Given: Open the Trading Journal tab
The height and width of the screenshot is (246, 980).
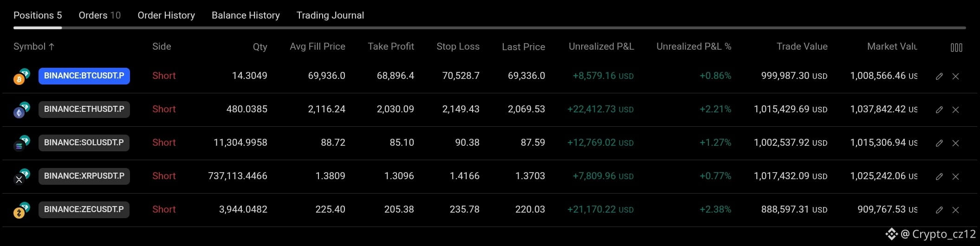Looking at the screenshot, I should point(330,15).
